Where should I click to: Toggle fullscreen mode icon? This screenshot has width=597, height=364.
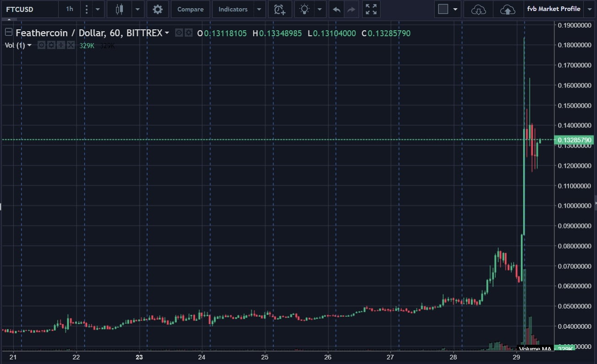[x=371, y=9]
